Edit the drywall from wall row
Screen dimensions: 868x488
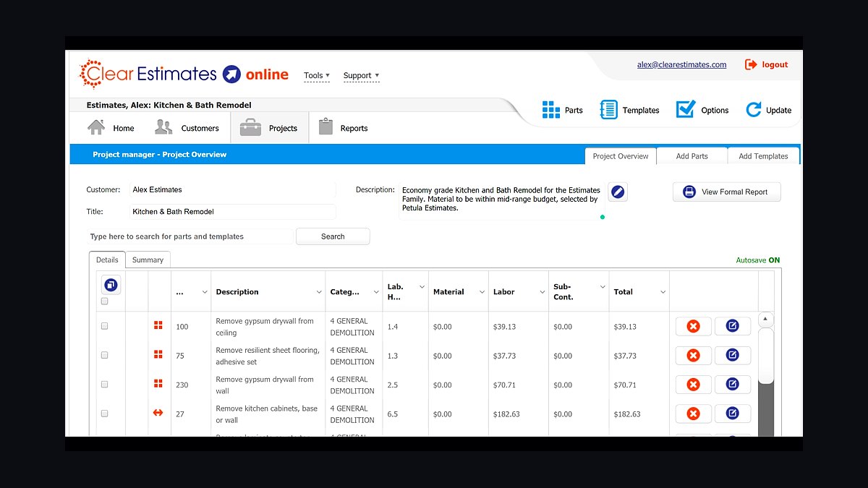[x=732, y=385]
